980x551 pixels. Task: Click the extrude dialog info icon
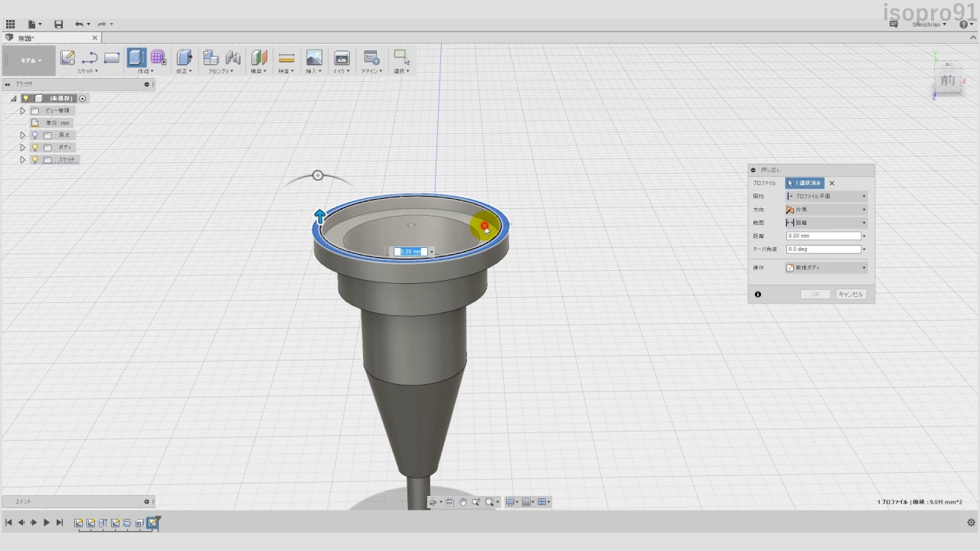tap(758, 295)
